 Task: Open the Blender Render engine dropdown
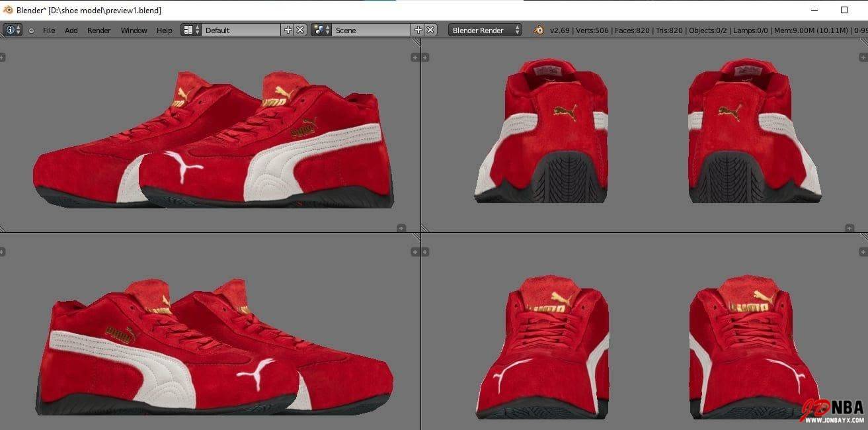click(x=485, y=30)
